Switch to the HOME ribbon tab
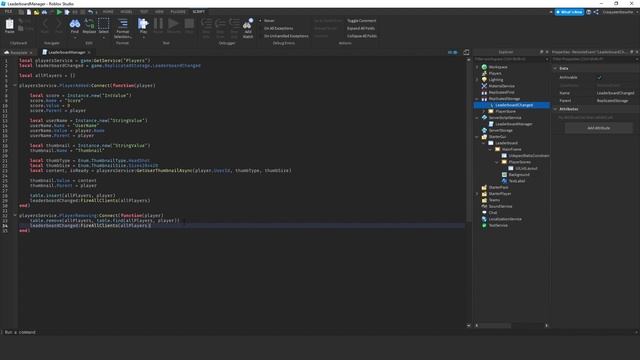This screenshot has width=640, height=360. coord(108,12)
